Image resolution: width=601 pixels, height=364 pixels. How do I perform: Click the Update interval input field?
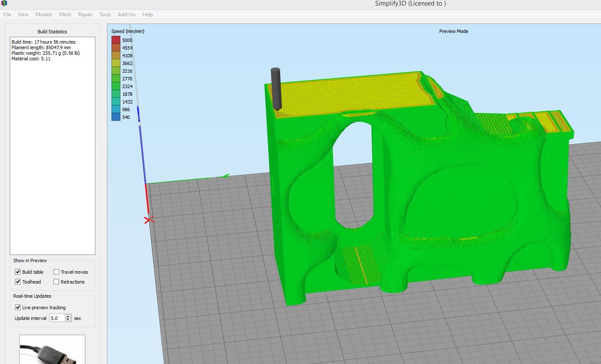[57, 318]
